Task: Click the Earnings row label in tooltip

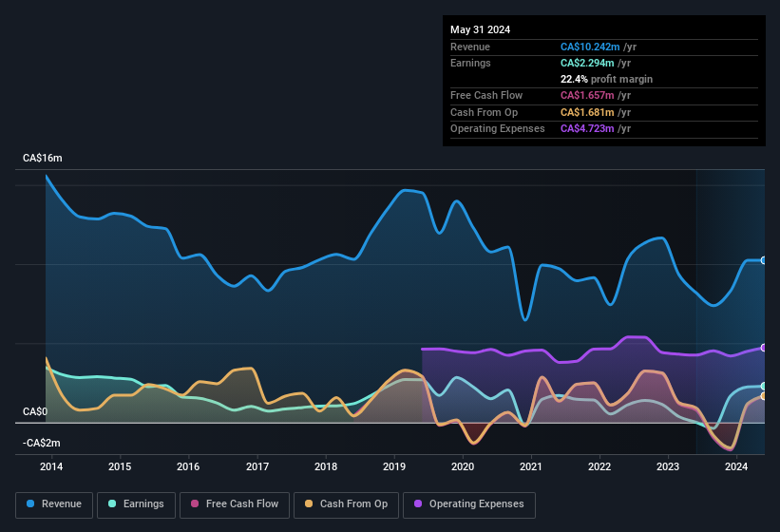Action: click(x=470, y=63)
